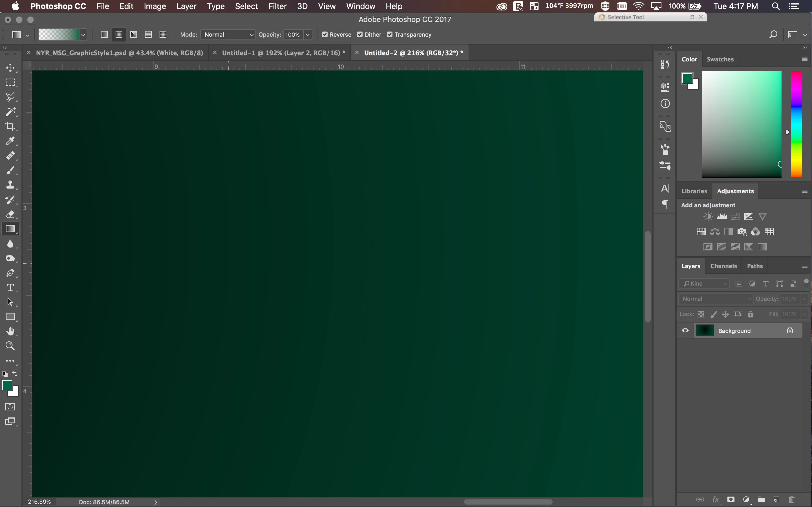Select the Eyedropper tool

[x=10, y=141]
